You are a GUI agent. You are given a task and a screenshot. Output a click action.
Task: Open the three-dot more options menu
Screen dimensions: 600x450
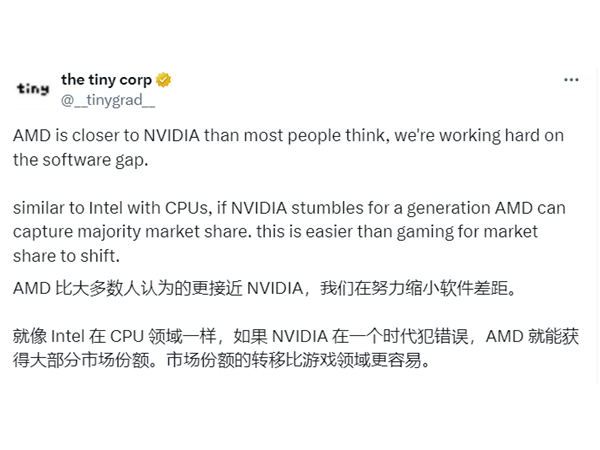(571, 80)
